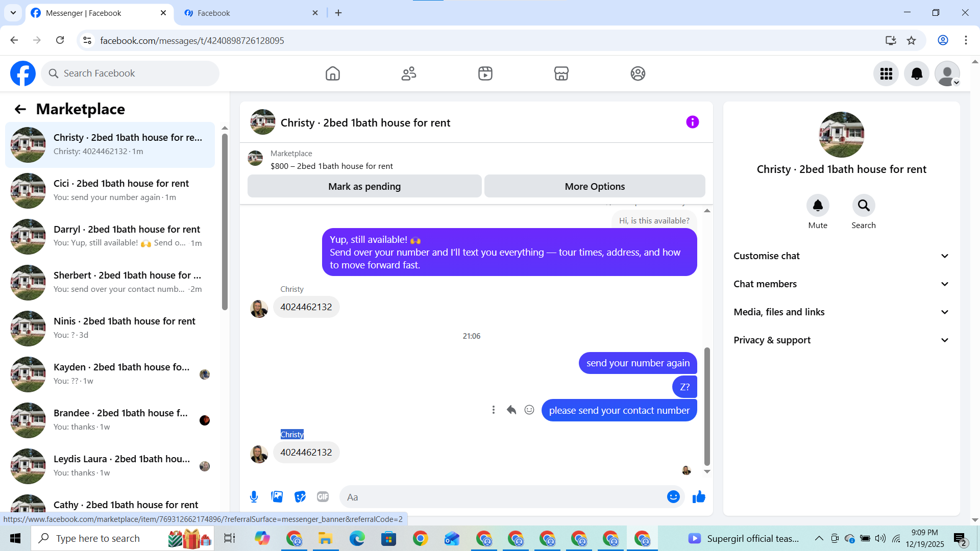Click the reply arrow on last message
980x551 pixels.
pyautogui.click(x=511, y=410)
